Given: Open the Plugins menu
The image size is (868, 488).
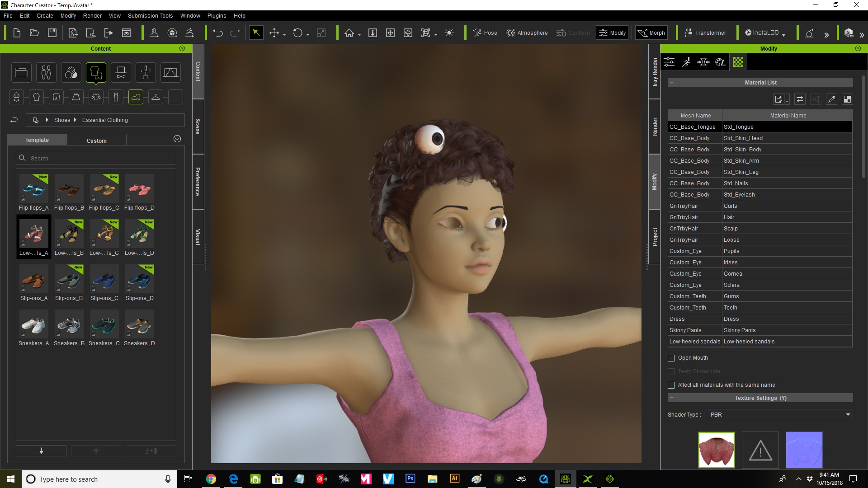Looking at the screenshot, I should (217, 16).
